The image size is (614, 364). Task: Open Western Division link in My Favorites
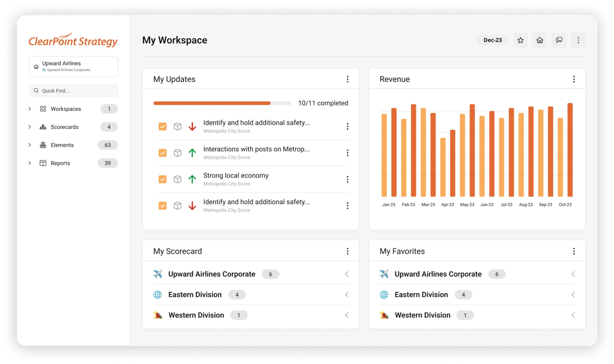coord(423,315)
